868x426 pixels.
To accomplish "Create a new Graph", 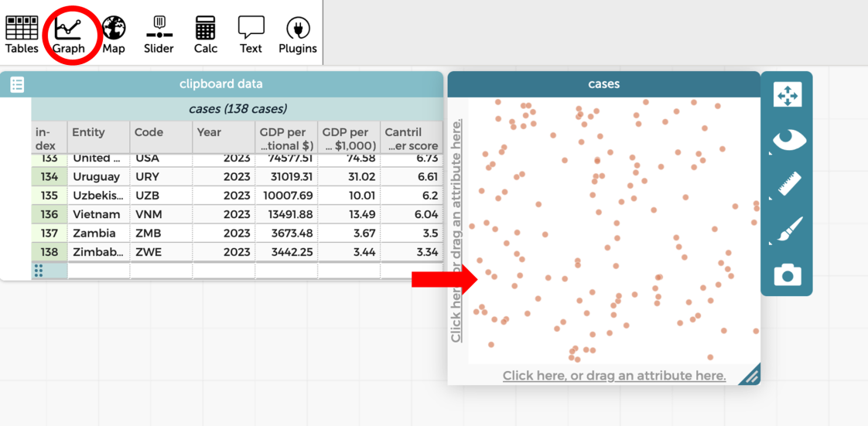I will (69, 35).
